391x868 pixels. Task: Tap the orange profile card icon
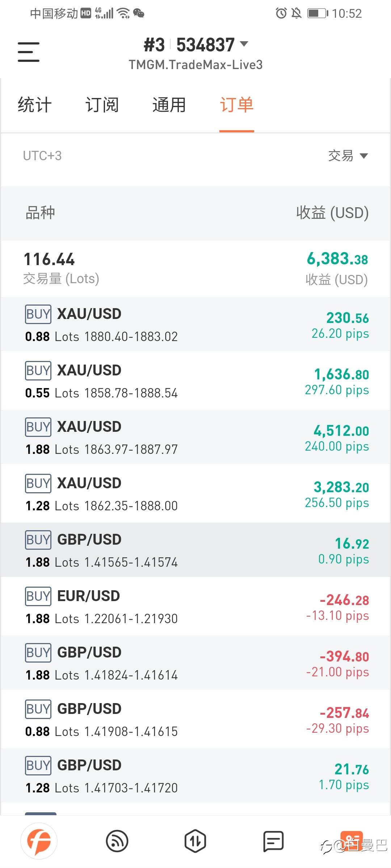[351, 841]
